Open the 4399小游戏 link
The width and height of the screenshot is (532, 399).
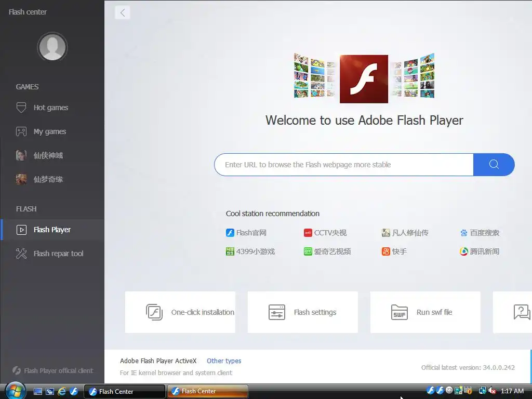coord(250,251)
